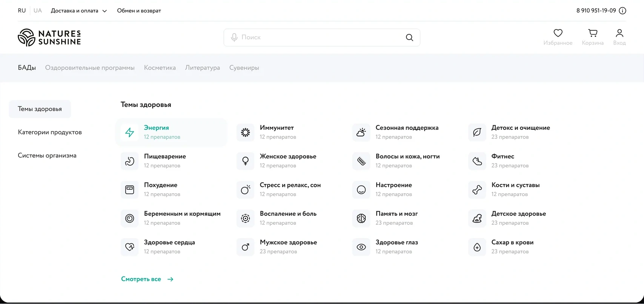Switch language to RU
This screenshot has height=304, width=644.
click(x=22, y=11)
